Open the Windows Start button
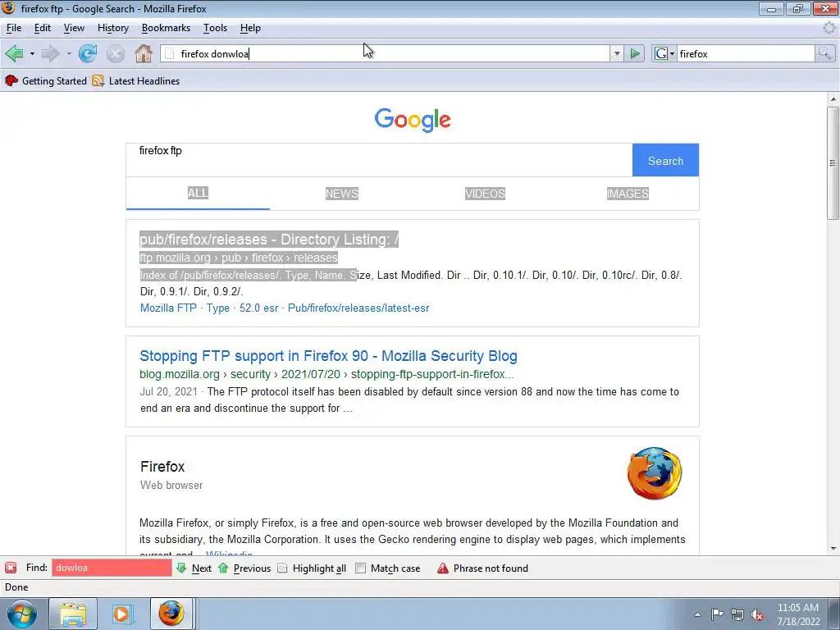Screen dimensions: 840x630 22,614
